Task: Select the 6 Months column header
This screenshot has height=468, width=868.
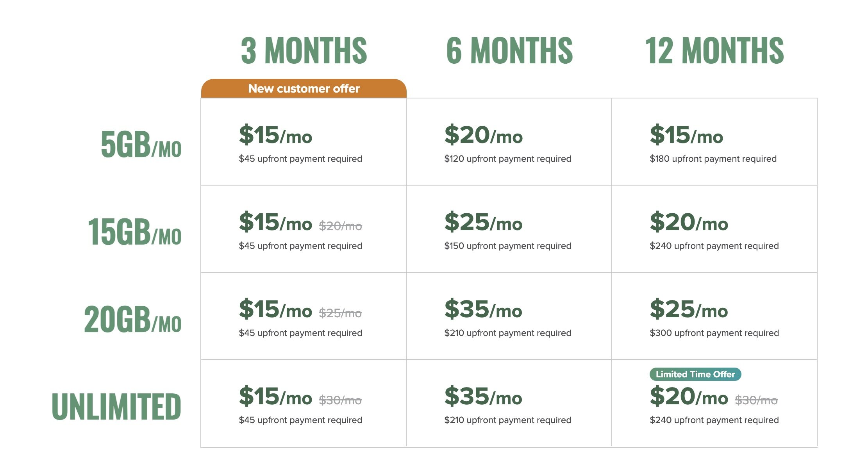Action: [x=509, y=50]
